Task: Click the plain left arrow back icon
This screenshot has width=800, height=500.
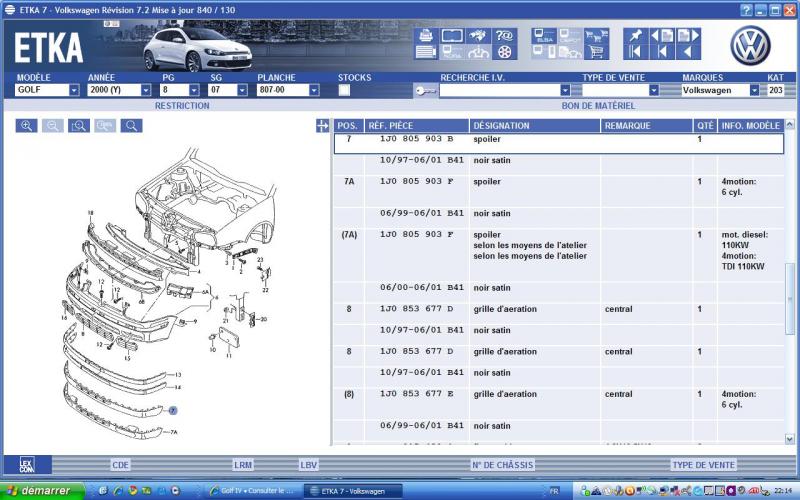Action: [688, 52]
